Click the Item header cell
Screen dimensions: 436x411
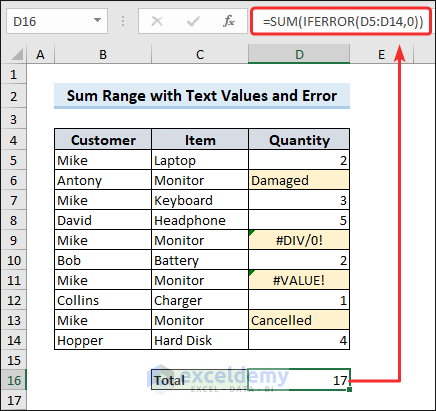200,140
